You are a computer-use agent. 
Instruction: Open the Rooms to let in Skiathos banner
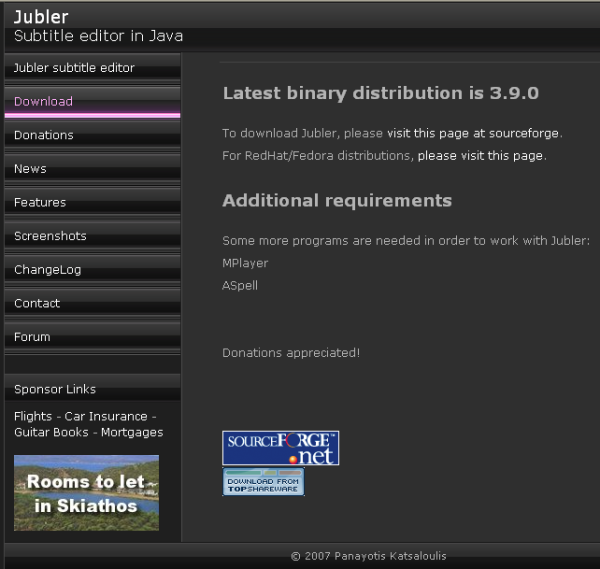point(86,492)
